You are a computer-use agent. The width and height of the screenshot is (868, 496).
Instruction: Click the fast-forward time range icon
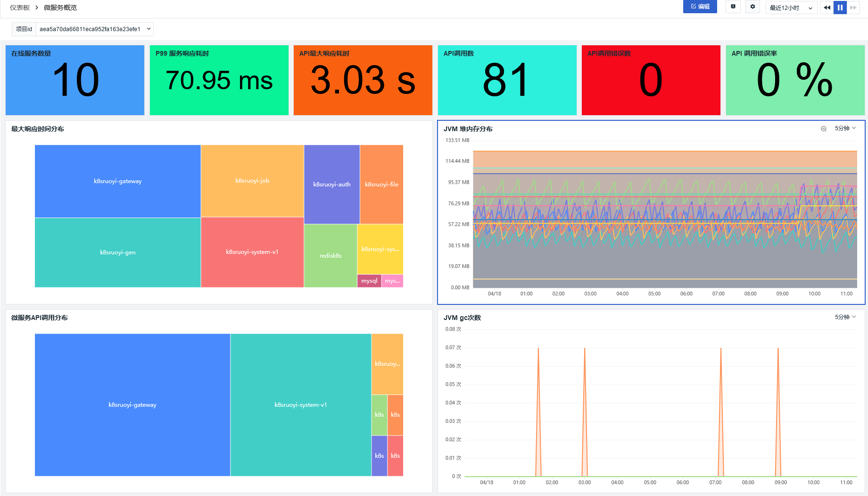pos(853,8)
